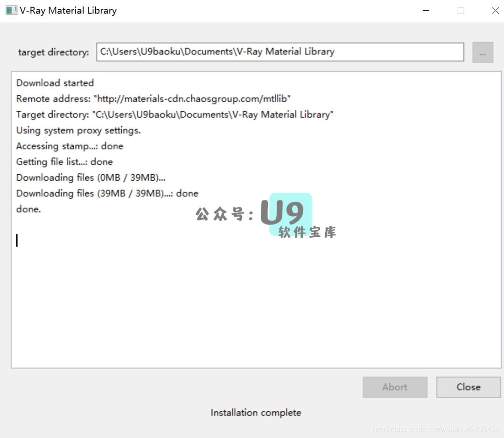Click the final 'done.' log line
Image resolution: width=504 pixels, height=438 pixels.
pyautogui.click(x=28, y=209)
